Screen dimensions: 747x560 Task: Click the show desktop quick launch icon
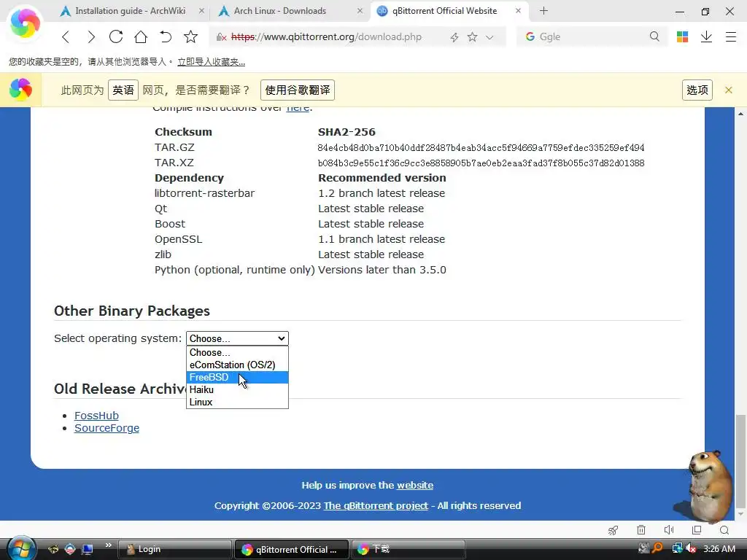click(87, 550)
